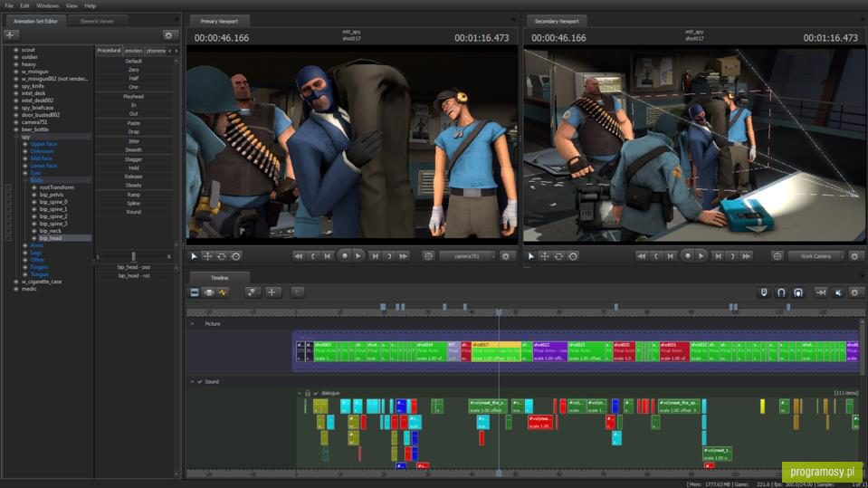Jump to last frame in Primary Viewport
This screenshot has height=488, width=868.
(404, 256)
